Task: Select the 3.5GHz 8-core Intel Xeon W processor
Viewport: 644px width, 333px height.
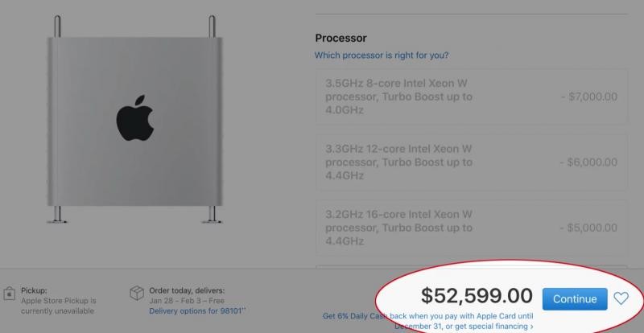Action: 471,97
